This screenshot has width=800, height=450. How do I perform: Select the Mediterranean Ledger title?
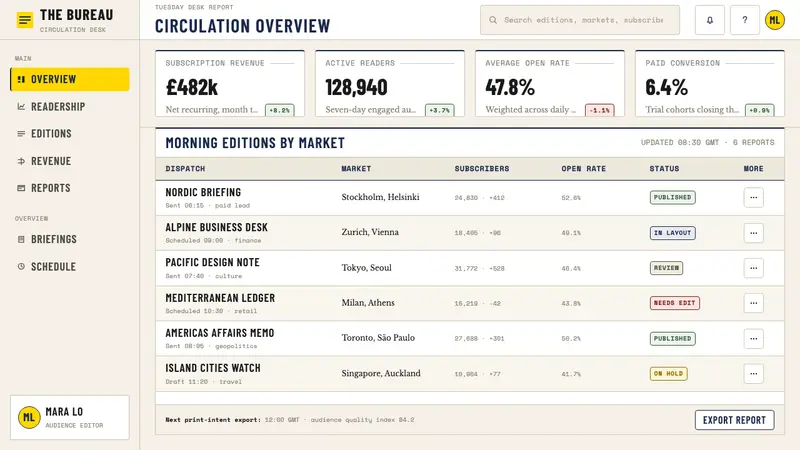(x=220, y=298)
